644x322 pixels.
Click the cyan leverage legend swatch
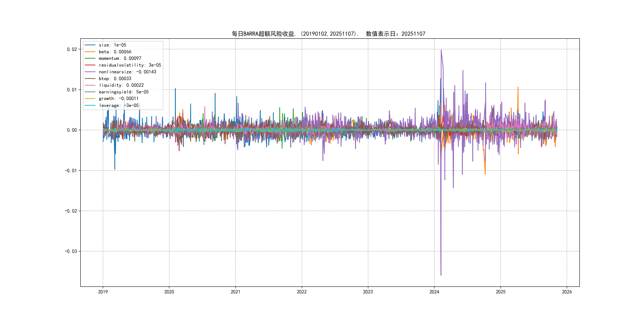click(90, 105)
